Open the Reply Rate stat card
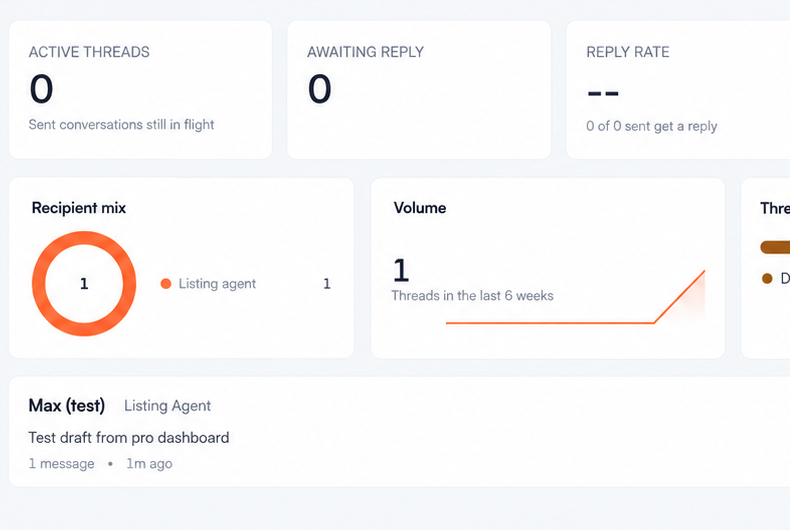The height and width of the screenshot is (530, 790). click(x=678, y=90)
